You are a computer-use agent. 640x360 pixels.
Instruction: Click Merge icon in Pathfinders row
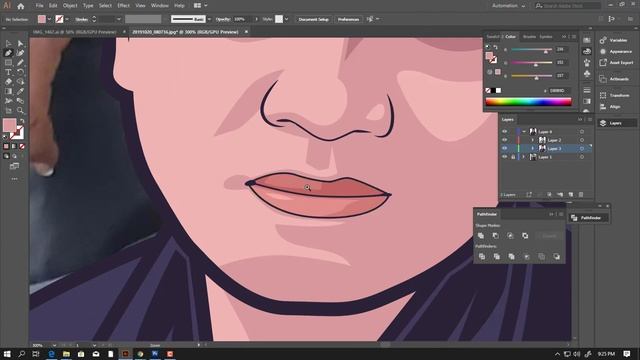point(511,256)
